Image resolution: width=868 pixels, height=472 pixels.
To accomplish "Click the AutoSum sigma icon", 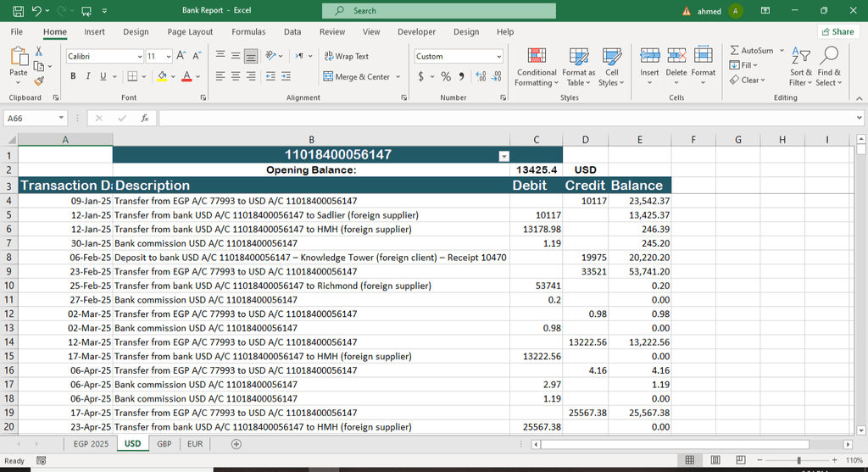I will pyautogui.click(x=734, y=51).
